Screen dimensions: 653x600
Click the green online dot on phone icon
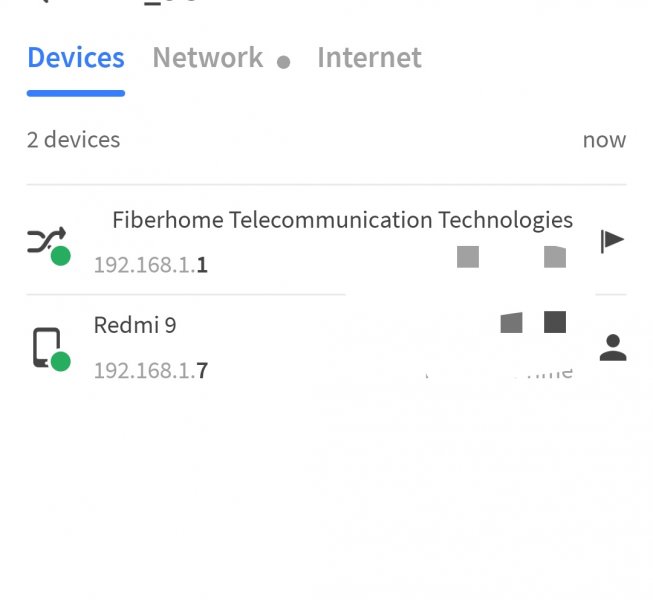[x=61, y=361]
